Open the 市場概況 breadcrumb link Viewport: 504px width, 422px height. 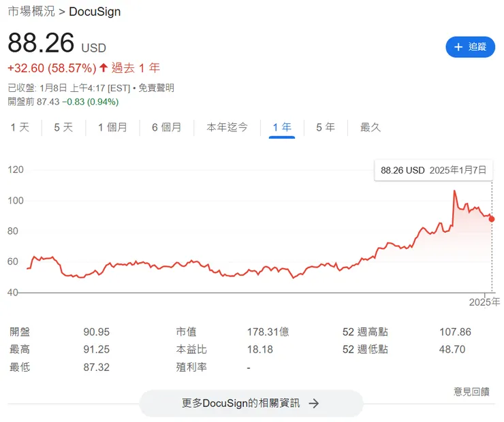tap(31, 12)
